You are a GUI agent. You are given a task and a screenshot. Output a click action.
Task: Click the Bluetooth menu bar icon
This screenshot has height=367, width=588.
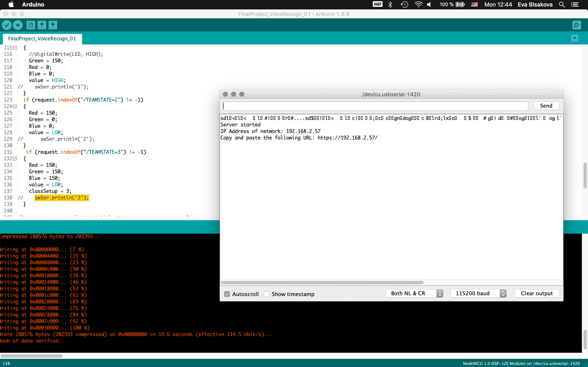[390, 4]
